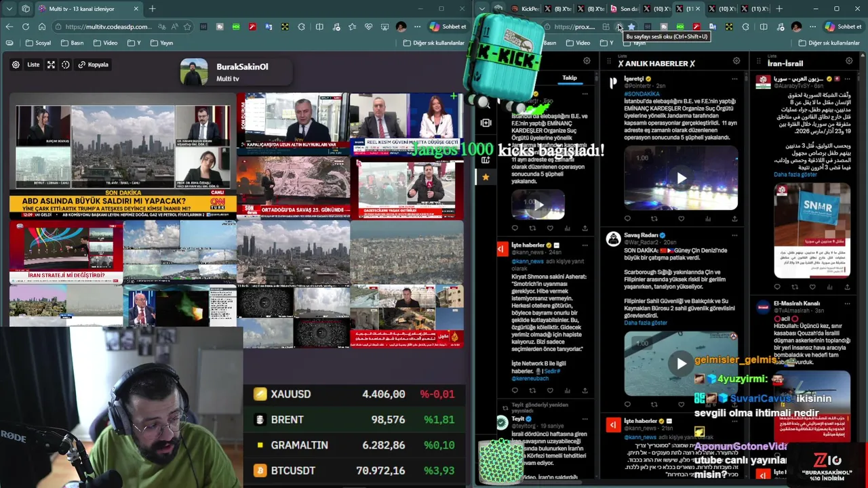Click the read aloud icon in right address bar

[619, 26]
